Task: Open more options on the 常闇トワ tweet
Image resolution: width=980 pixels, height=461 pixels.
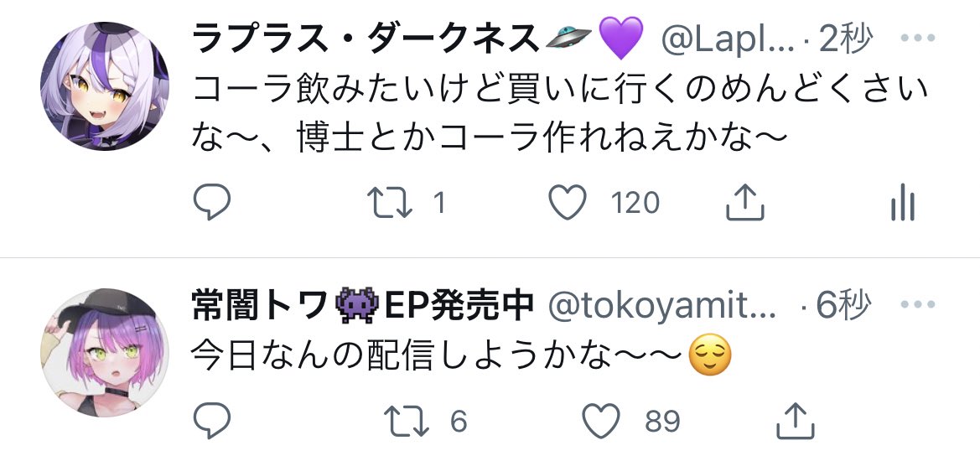Action: (925, 308)
